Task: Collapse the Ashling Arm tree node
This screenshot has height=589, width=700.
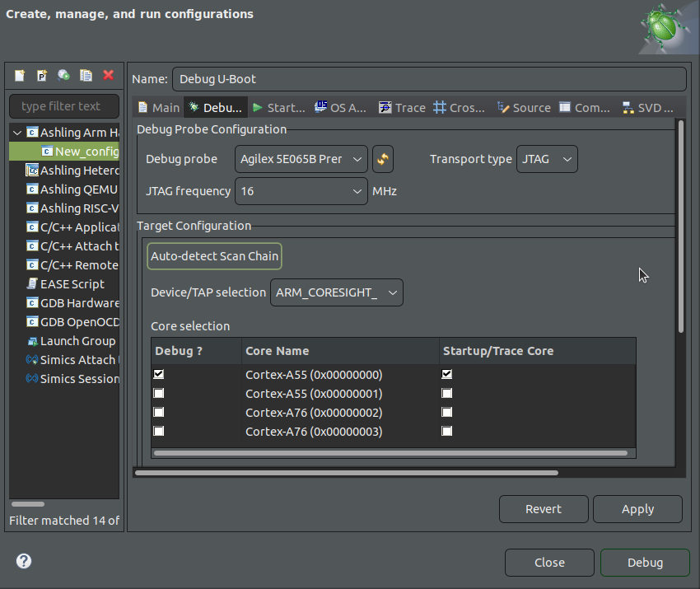Action: point(17,133)
